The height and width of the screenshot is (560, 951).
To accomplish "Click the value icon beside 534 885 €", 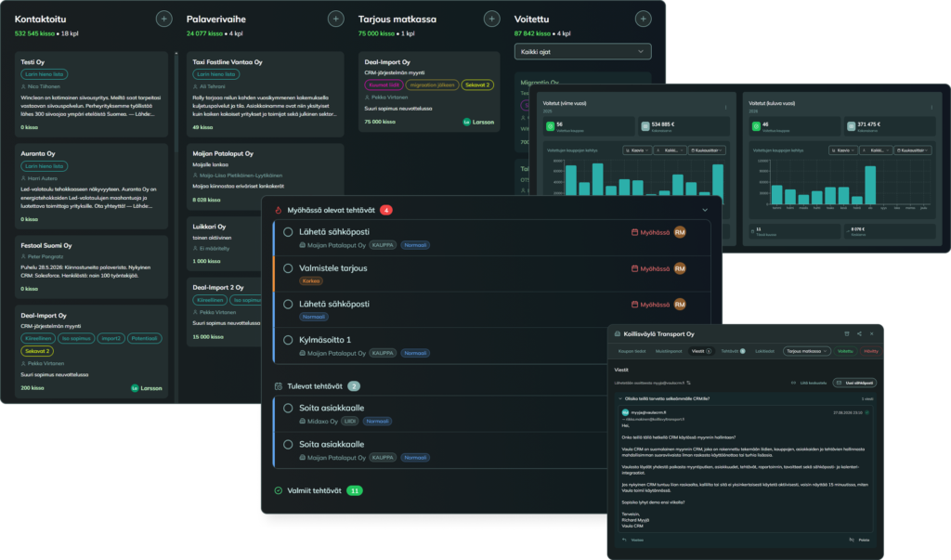I will tap(645, 126).
